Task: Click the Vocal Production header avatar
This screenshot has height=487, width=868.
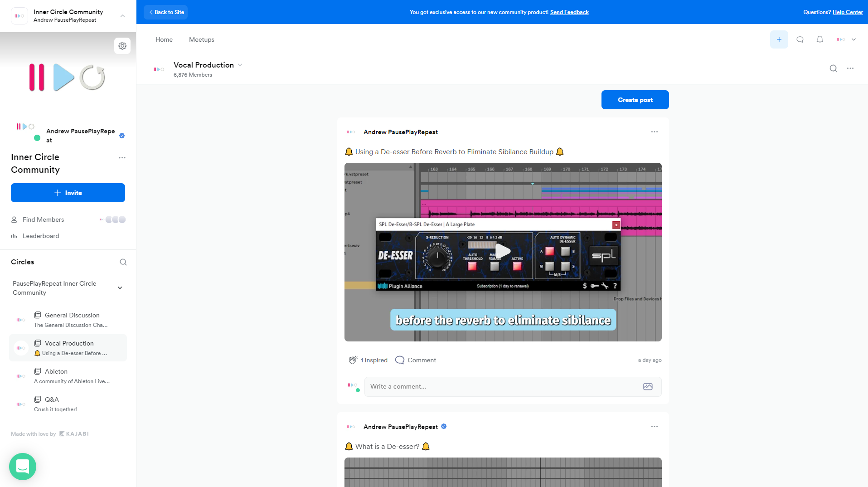Action: pyautogui.click(x=159, y=69)
